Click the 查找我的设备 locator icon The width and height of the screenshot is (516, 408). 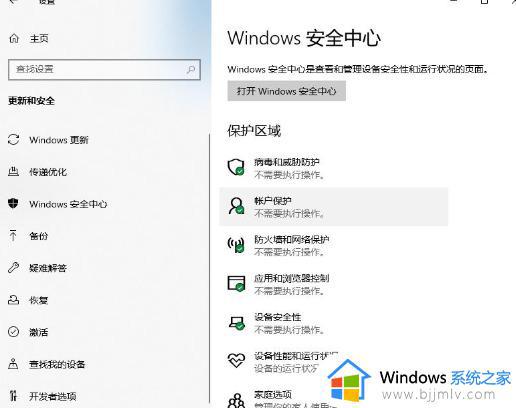coord(13,364)
